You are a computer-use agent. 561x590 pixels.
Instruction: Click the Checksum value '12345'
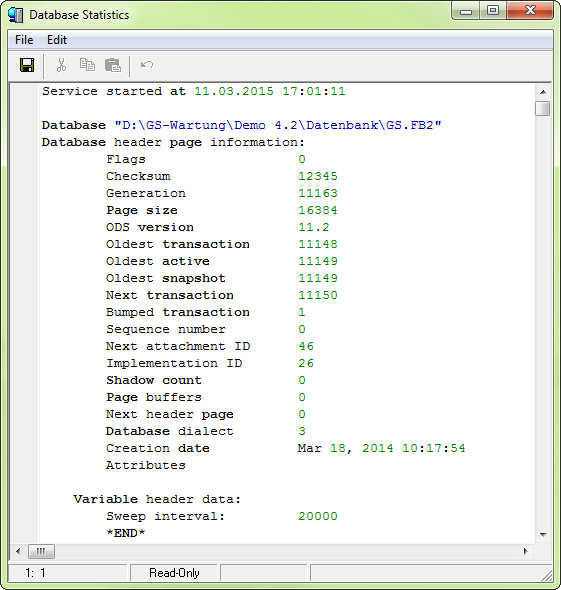coord(318,176)
